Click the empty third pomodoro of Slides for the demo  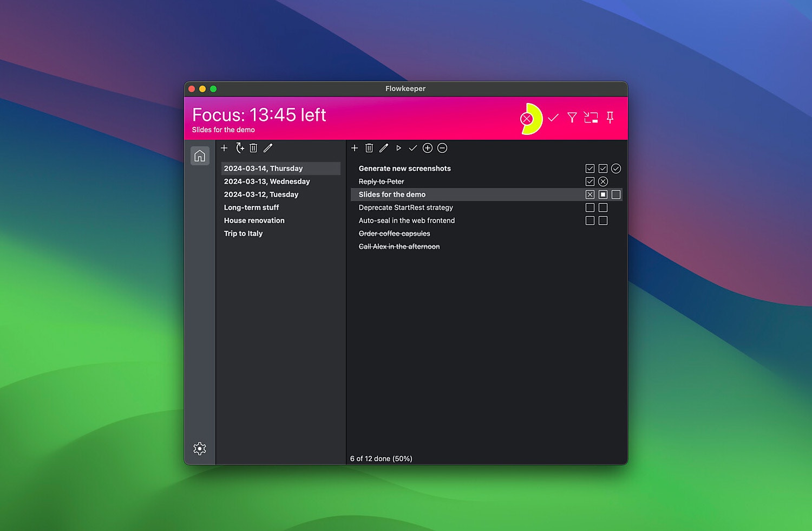coord(616,195)
